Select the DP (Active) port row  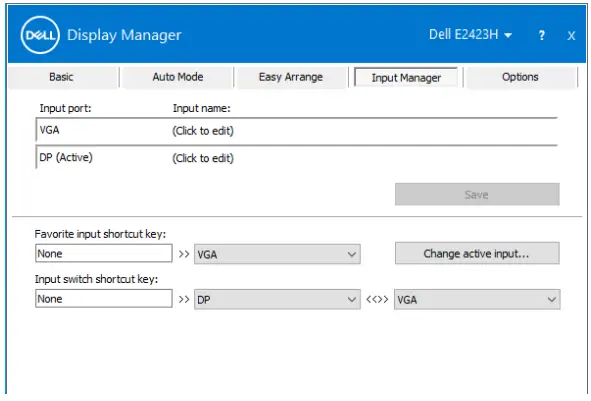point(296,158)
